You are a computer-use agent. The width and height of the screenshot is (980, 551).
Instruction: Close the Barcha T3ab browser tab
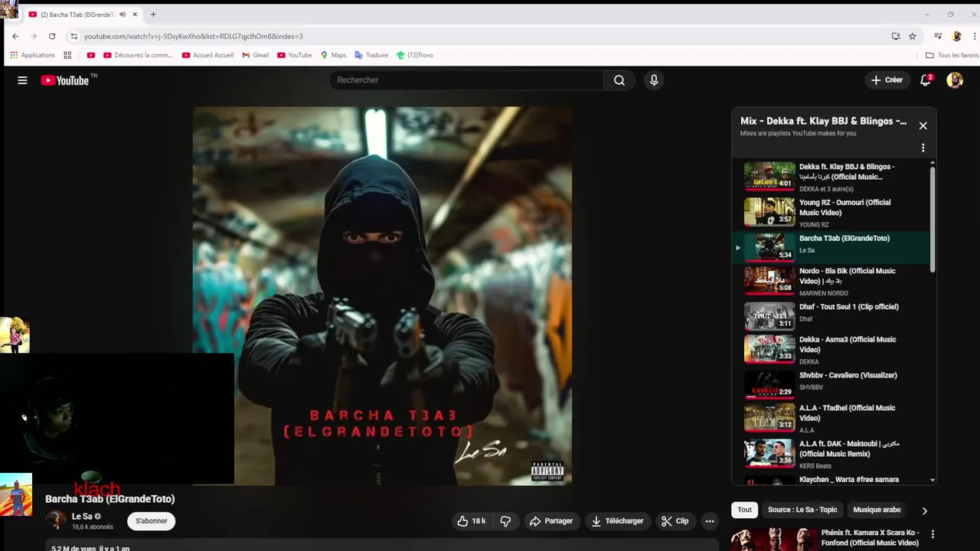(136, 15)
